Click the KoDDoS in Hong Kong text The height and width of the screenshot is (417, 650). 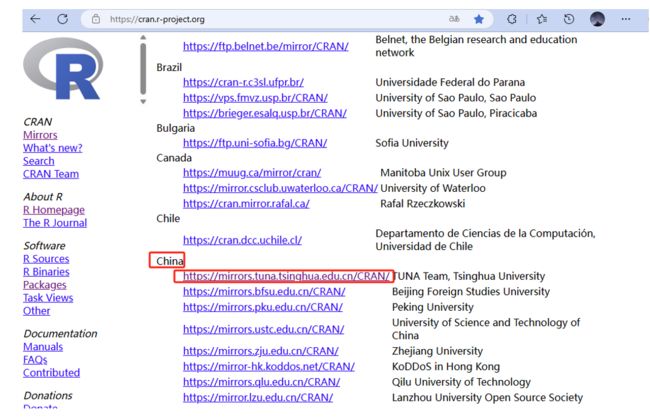tap(446, 367)
